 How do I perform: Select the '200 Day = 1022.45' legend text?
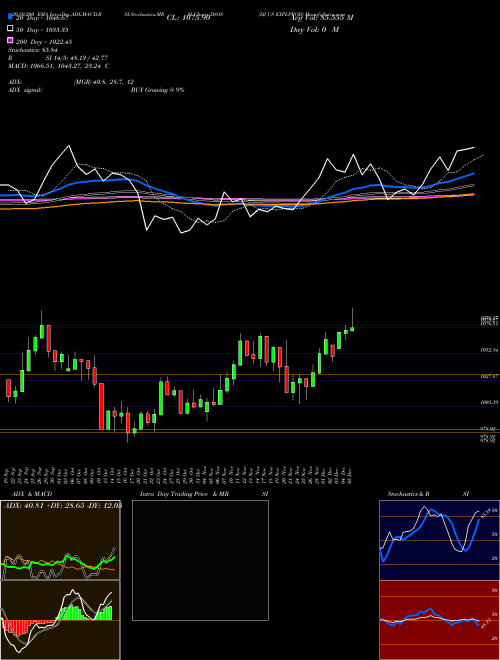coord(44,42)
